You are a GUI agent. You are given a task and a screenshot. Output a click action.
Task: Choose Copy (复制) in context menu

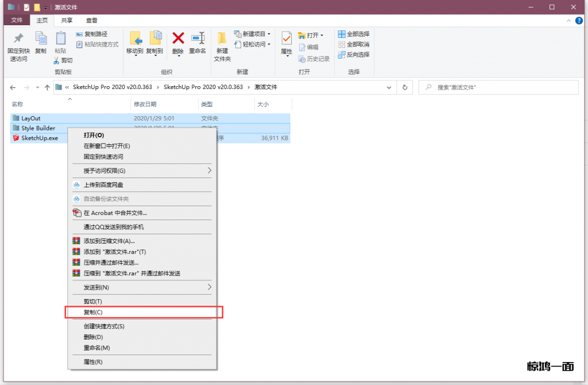[x=93, y=312]
